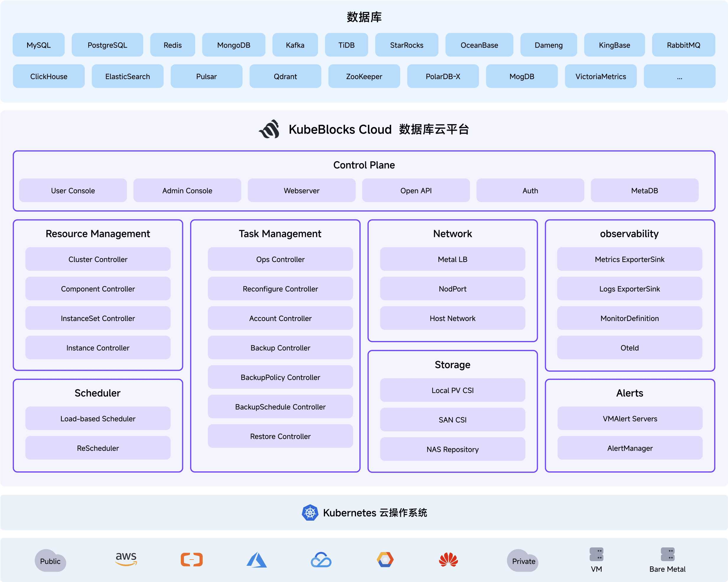The image size is (728, 582).
Task: Select the Auth box
Action: click(x=530, y=190)
